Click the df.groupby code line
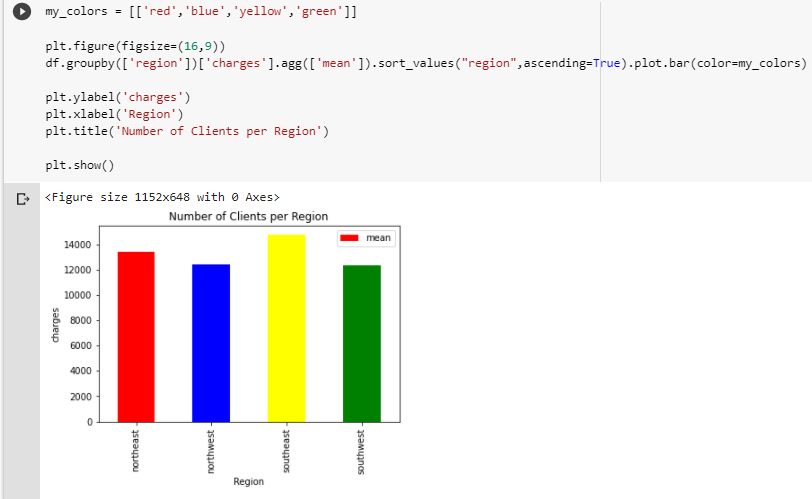Image resolution: width=812 pixels, height=499 pixels. coord(426,63)
